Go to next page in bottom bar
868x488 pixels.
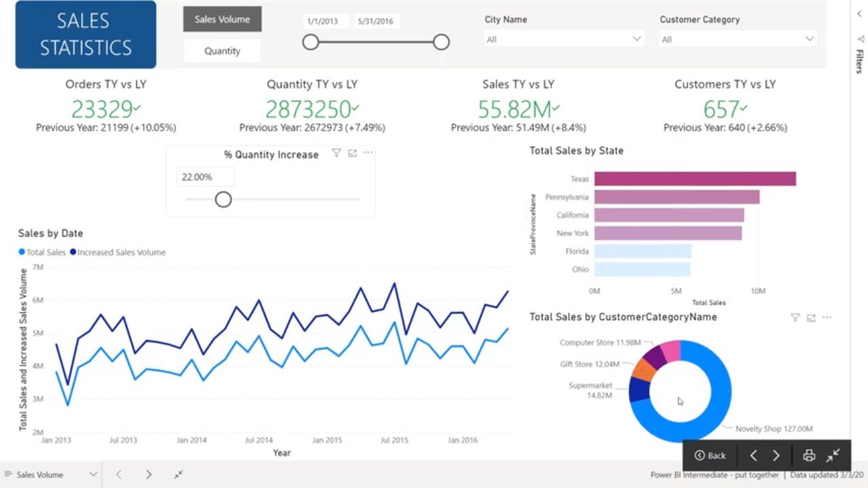click(x=149, y=474)
